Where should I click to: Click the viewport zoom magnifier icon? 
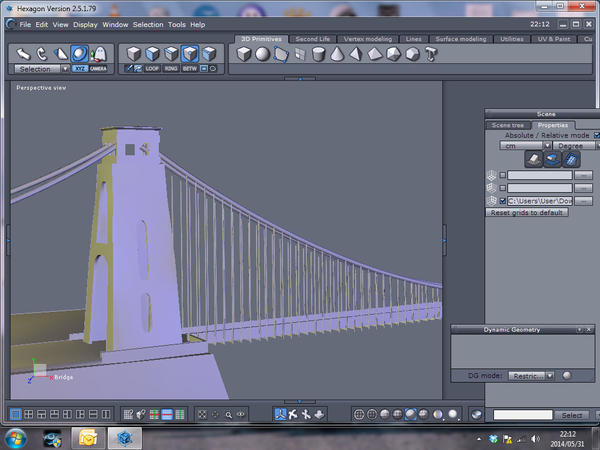click(x=228, y=414)
